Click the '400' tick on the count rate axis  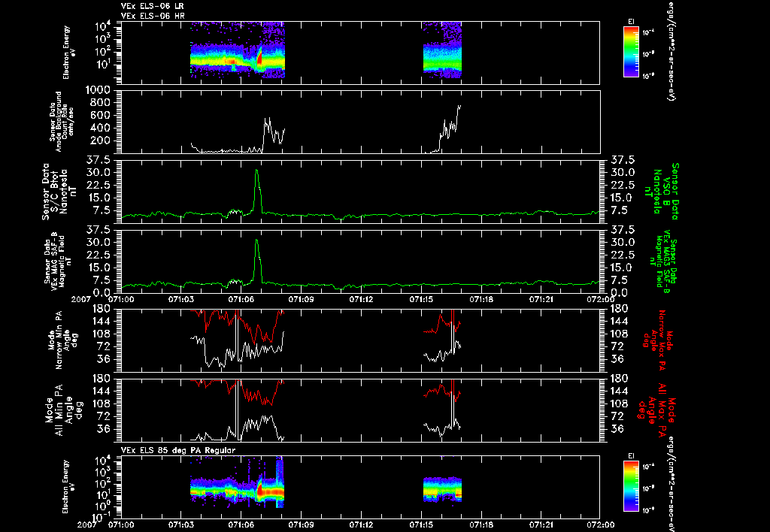click(100, 128)
